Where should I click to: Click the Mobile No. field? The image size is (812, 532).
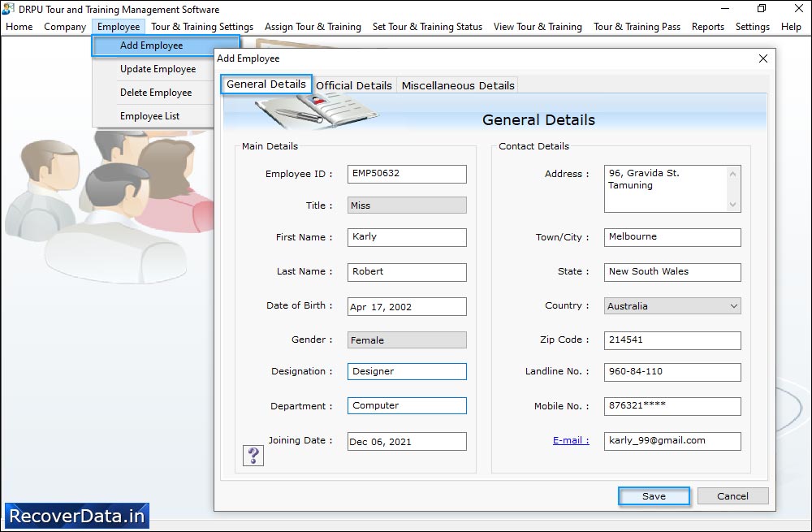pos(672,406)
